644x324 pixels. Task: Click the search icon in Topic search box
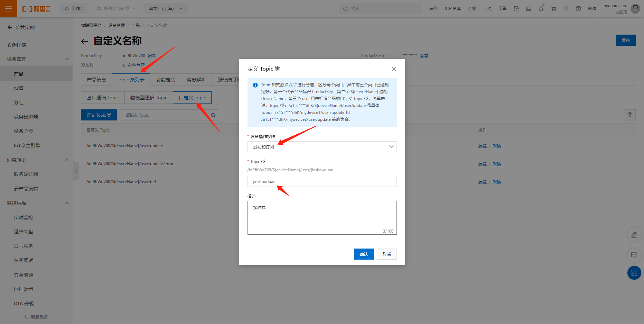[x=213, y=115]
